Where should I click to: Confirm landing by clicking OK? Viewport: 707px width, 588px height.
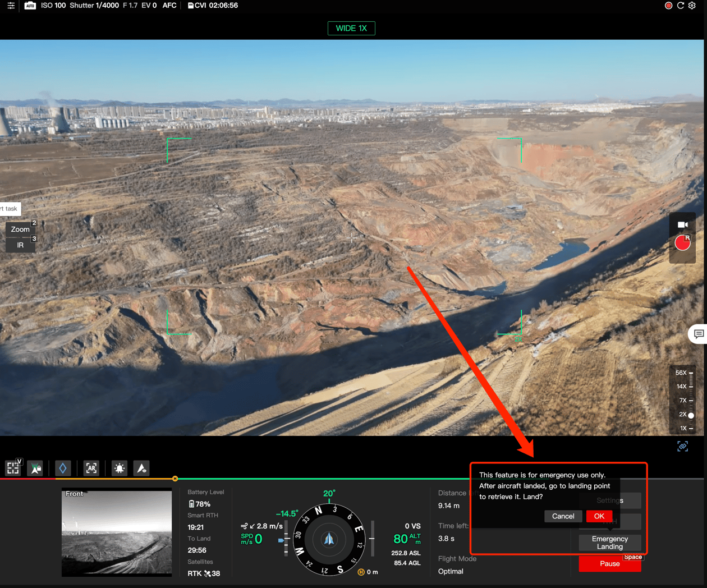(x=599, y=516)
